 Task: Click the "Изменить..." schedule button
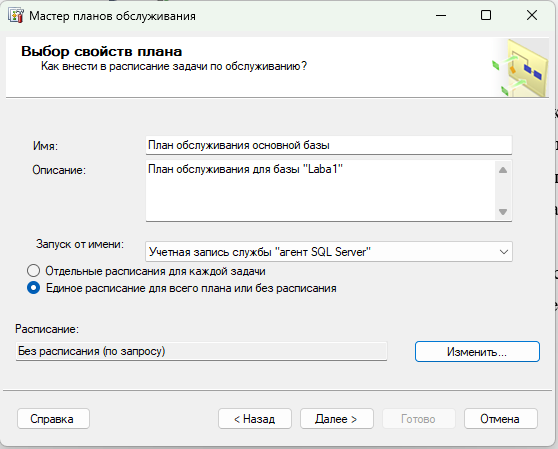(477, 352)
